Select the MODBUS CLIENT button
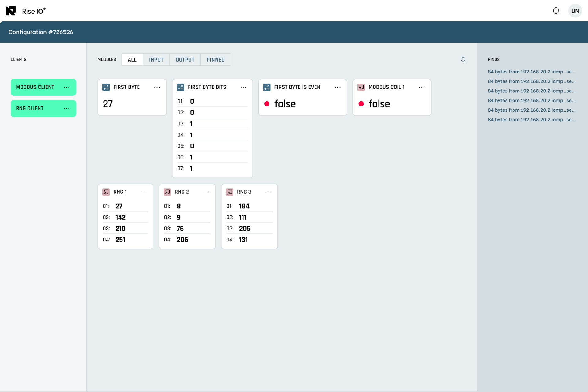 [43, 87]
